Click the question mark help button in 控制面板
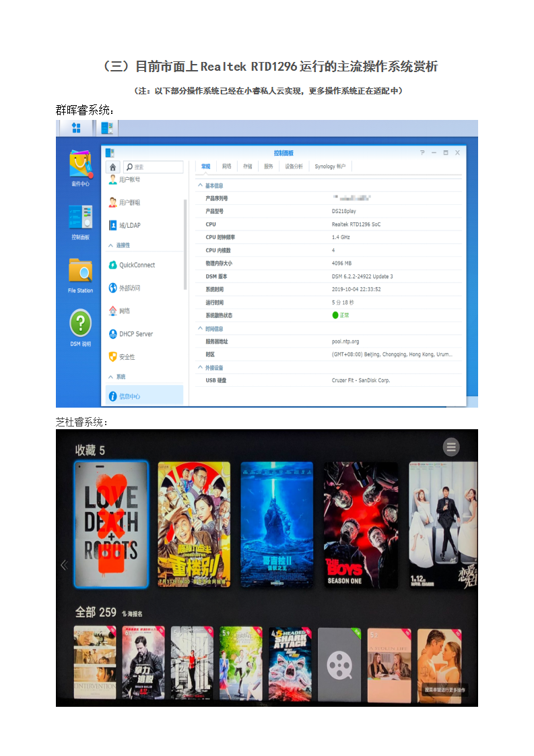The image size is (534, 756). (422, 152)
